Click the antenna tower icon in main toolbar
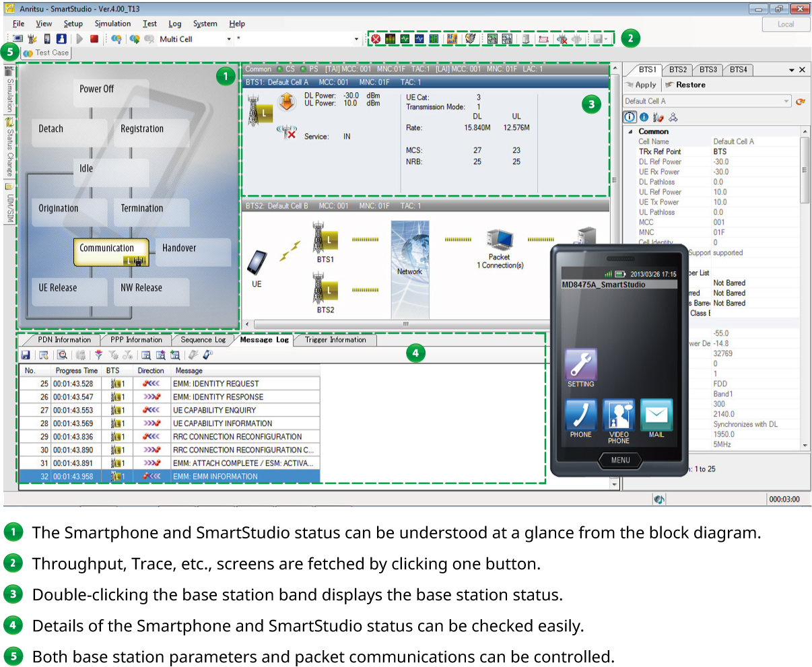Viewport: 812px width, 667px height. (x=32, y=39)
